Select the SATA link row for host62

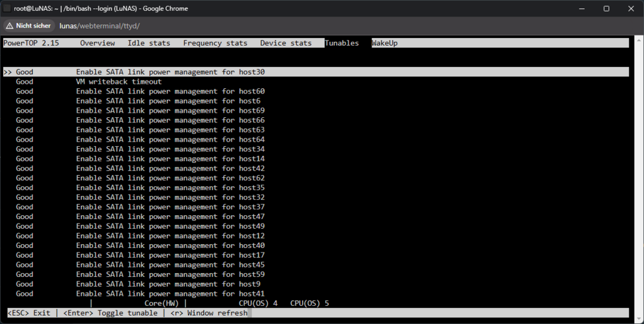click(x=316, y=178)
